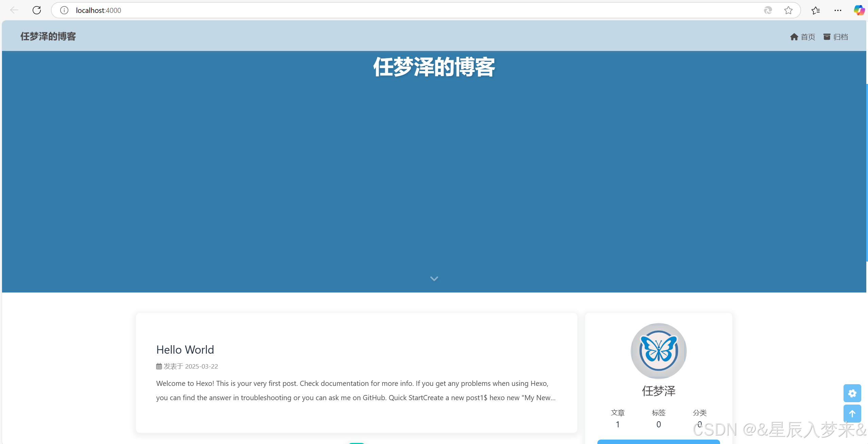Open the 归档 menu item
Screen dimensions: 868x444
[x=840, y=37]
